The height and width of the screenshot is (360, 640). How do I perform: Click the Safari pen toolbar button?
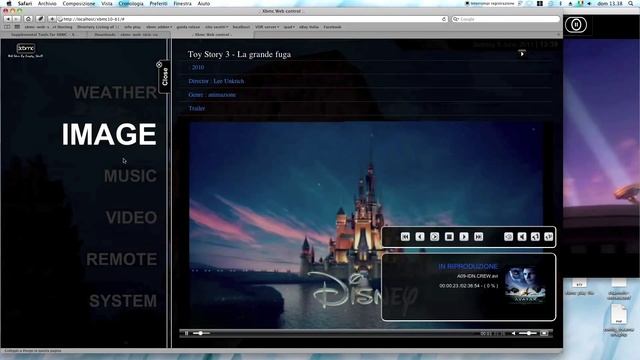pos(40,19)
